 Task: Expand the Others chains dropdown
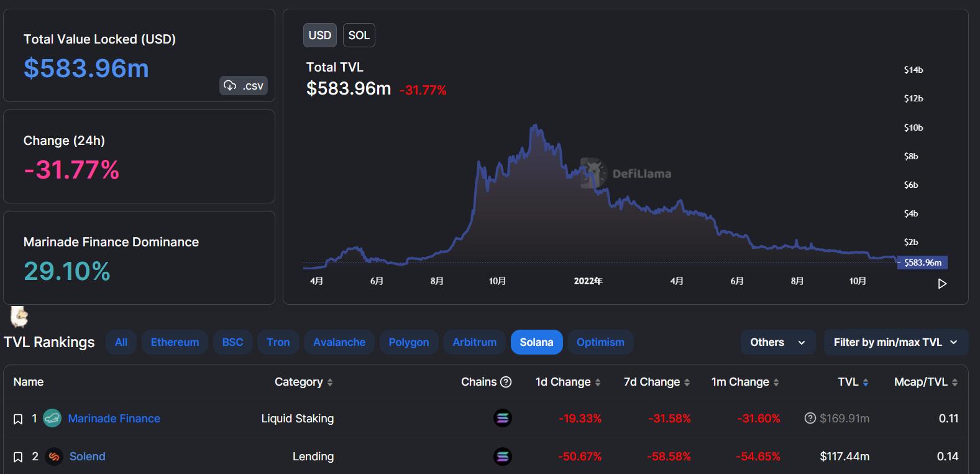point(777,342)
